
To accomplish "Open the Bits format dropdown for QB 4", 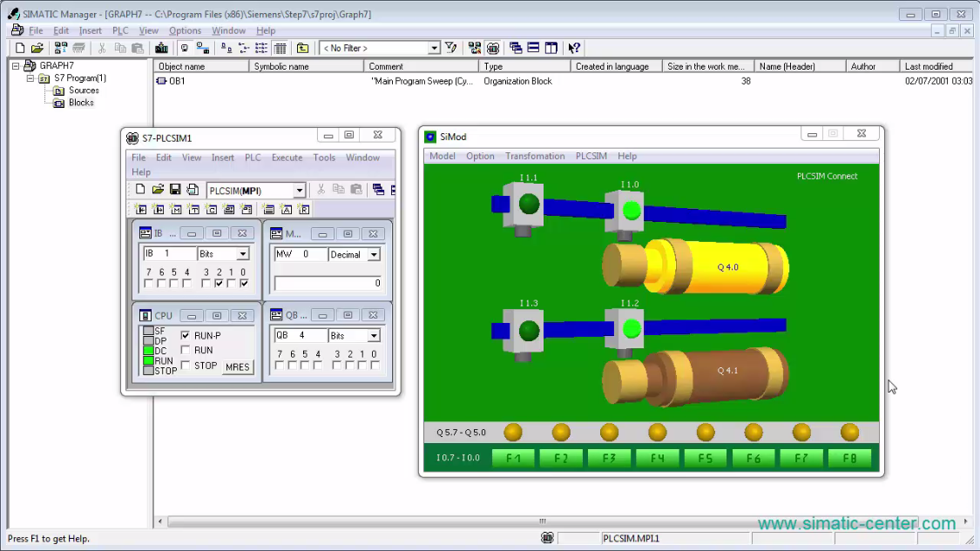I will coord(374,336).
